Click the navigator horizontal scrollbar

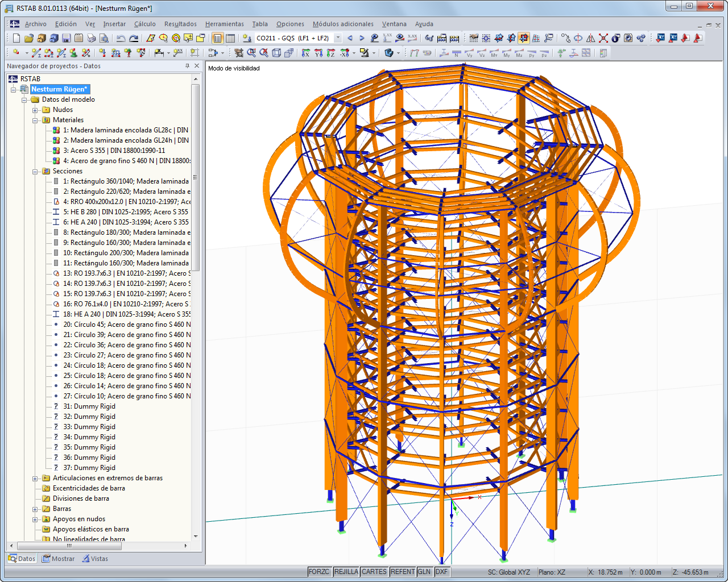point(68,546)
